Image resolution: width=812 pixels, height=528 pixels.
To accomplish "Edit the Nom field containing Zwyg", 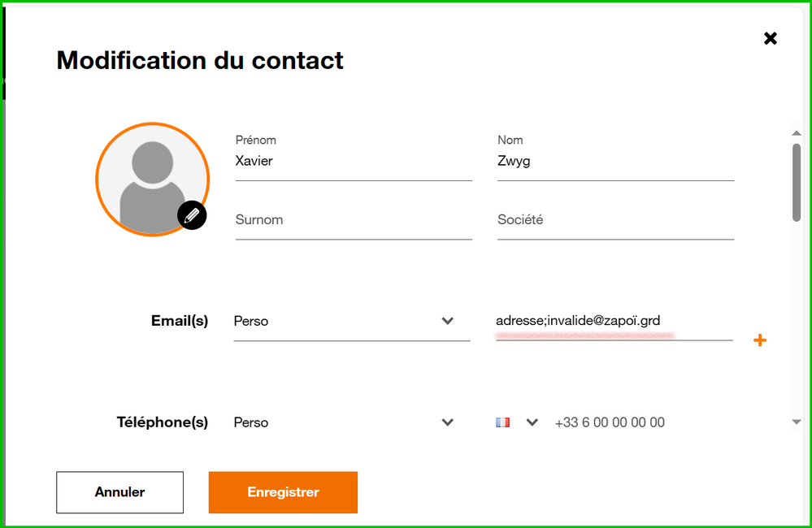I will click(x=615, y=162).
